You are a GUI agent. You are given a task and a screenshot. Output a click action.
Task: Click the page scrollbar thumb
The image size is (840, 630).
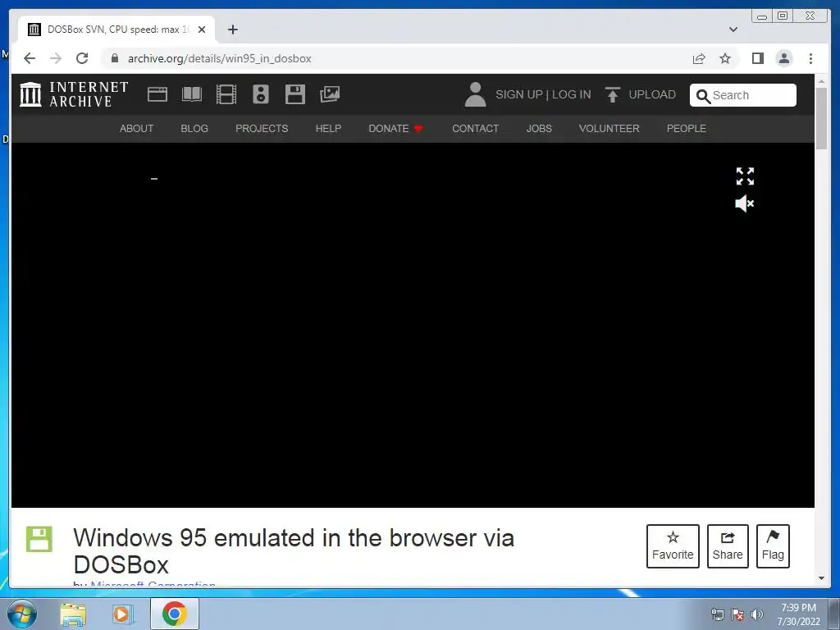click(821, 118)
